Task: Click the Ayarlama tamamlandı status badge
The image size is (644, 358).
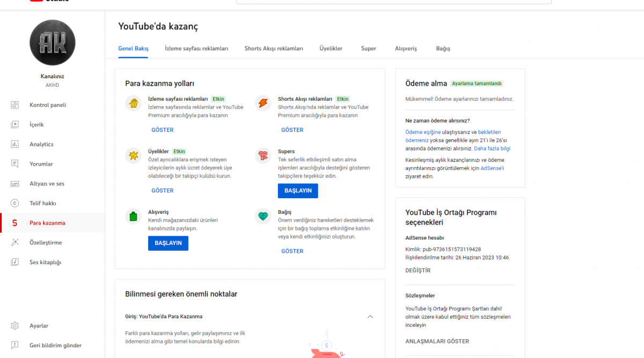Action: (477, 84)
